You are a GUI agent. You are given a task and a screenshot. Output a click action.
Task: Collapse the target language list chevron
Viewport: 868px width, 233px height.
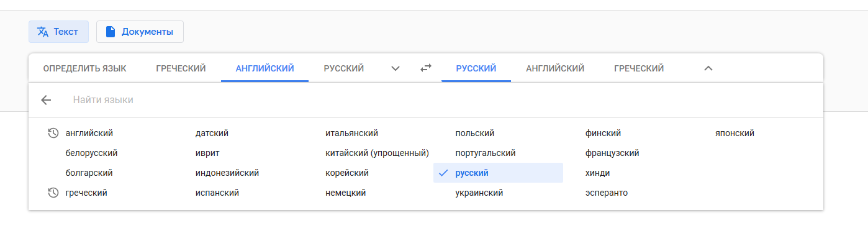coord(708,68)
